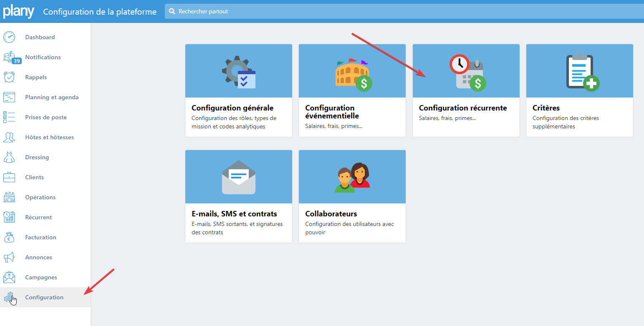Click the Hôtes et hôtesses people icon
644x326 pixels.
pos(9,137)
